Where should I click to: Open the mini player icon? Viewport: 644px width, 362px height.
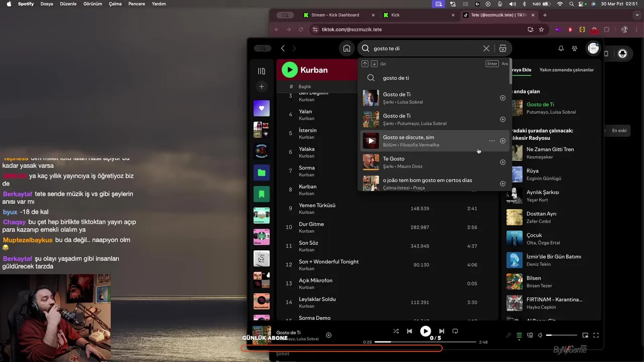click(585, 335)
